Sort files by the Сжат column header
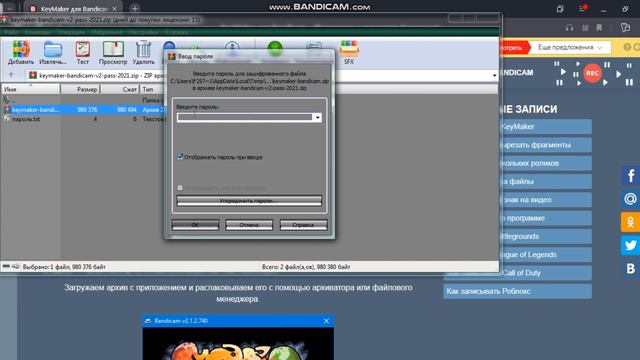Screen dimensions: 640x360 pyautogui.click(x=120, y=89)
